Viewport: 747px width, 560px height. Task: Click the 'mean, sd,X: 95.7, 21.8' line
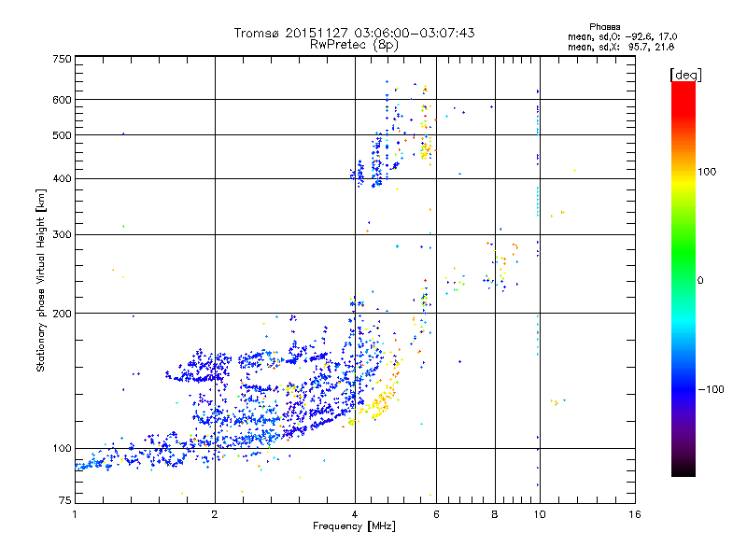pyautogui.click(x=621, y=47)
